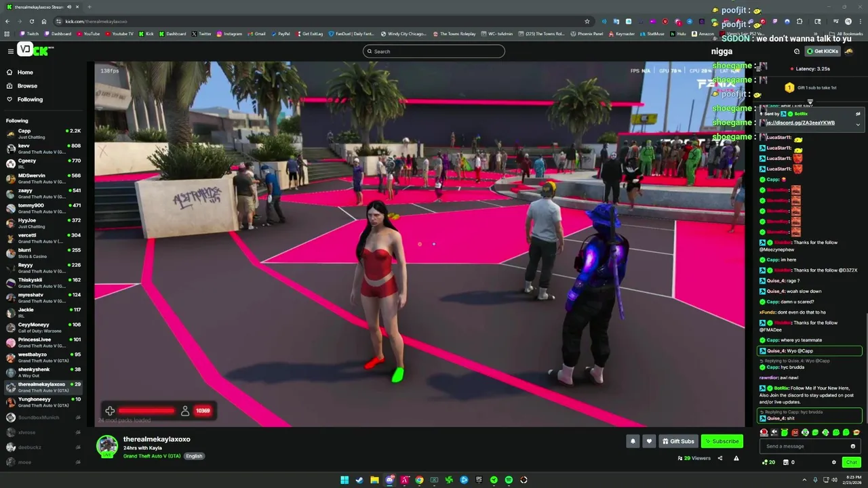Open chat settings gear icon
The width and height of the screenshot is (868, 488).
tap(834, 462)
